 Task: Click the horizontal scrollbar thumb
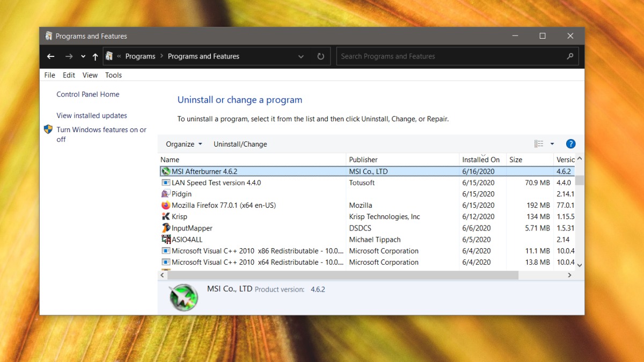343,275
